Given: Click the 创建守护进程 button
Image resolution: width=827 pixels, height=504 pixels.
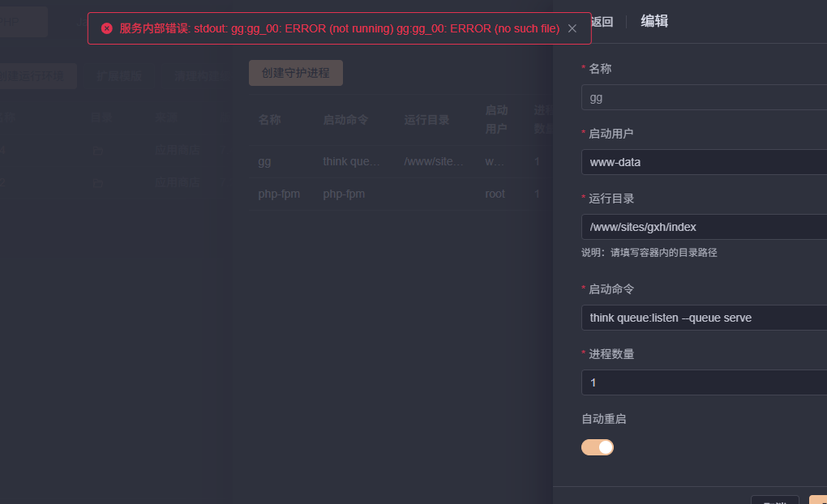Looking at the screenshot, I should coord(296,73).
